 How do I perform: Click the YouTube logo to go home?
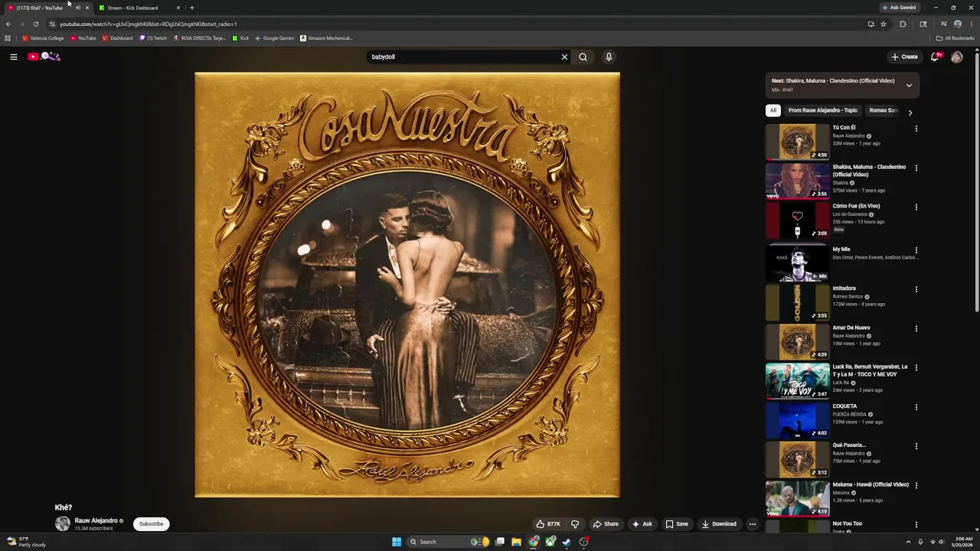[x=44, y=57]
